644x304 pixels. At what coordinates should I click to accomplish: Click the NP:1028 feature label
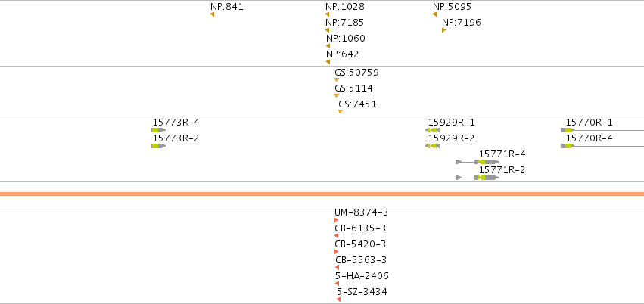[345, 7]
